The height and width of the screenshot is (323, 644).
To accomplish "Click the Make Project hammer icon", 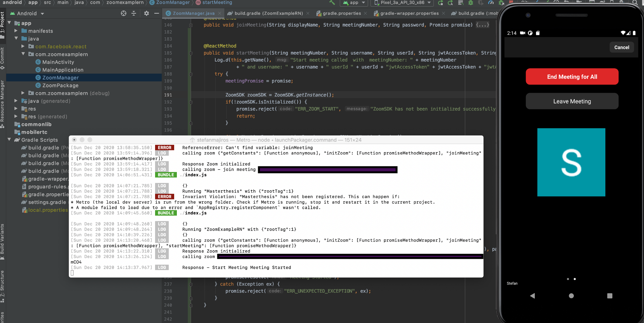I will coord(332,2).
